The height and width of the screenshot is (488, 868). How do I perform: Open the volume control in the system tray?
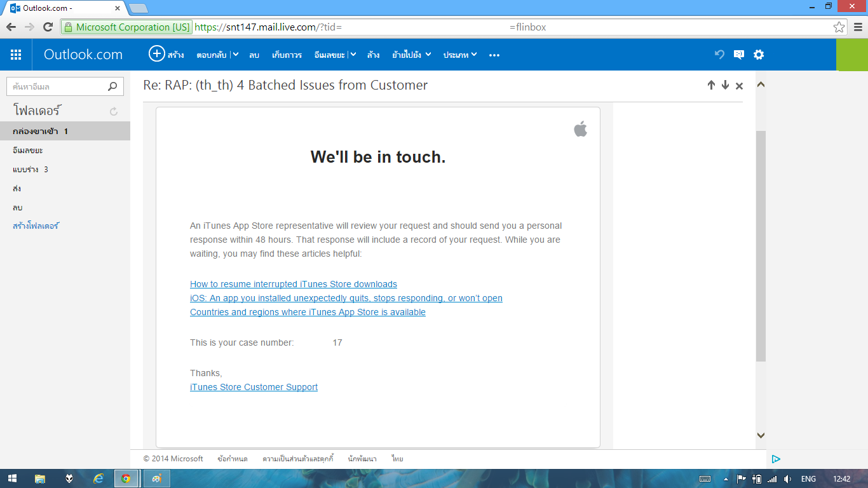point(787,479)
